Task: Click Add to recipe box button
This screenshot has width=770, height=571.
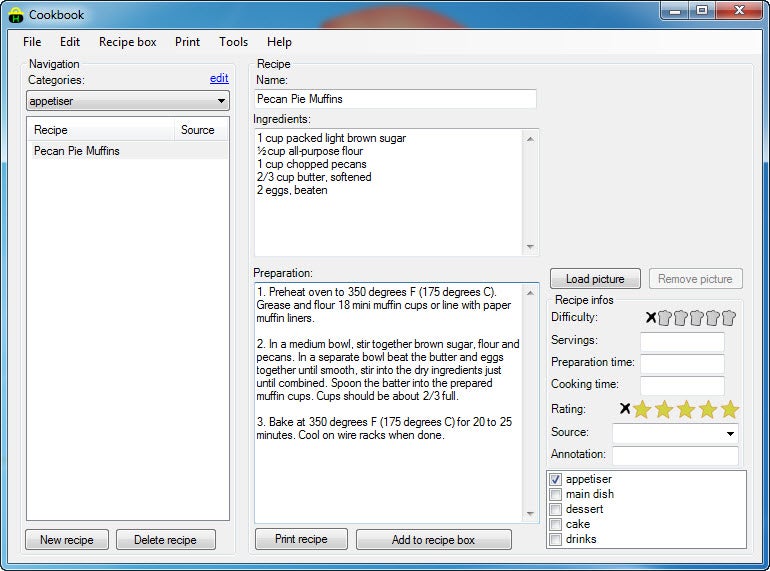Action: pyautogui.click(x=433, y=540)
